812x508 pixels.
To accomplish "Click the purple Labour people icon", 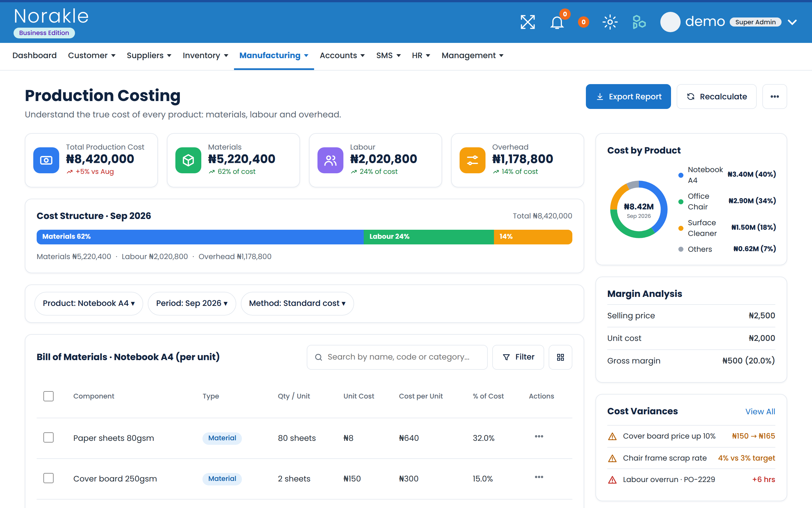I will pos(330,160).
